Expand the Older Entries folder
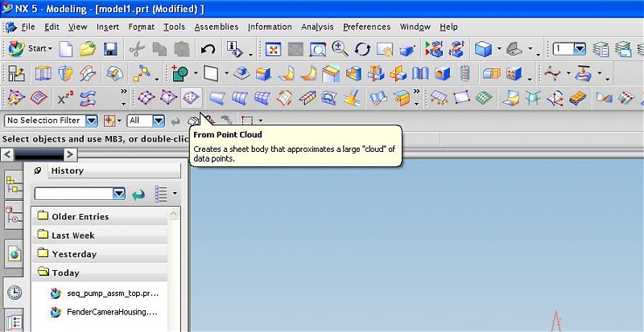Image resolution: width=644 pixels, height=332 pixels. point(100,216)
